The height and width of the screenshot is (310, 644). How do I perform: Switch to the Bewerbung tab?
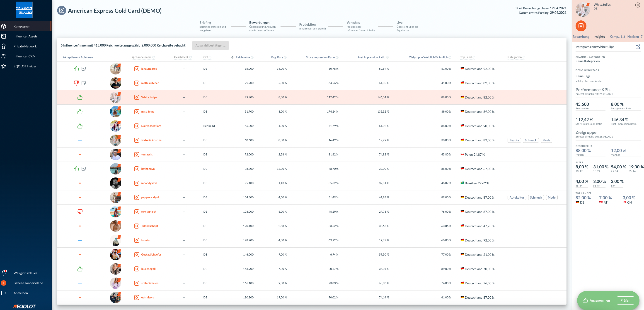(x=581, y=37)
